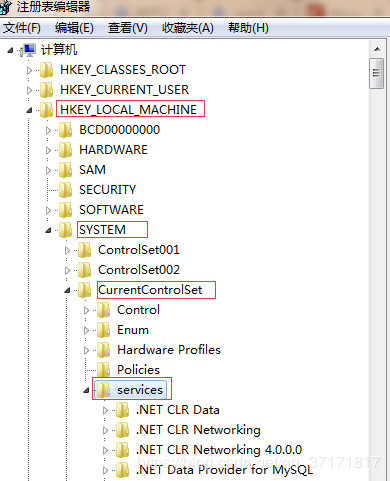Open the 查看(V) menu
This screenshot has width=390, height=481.
click(x=128, y=28)
